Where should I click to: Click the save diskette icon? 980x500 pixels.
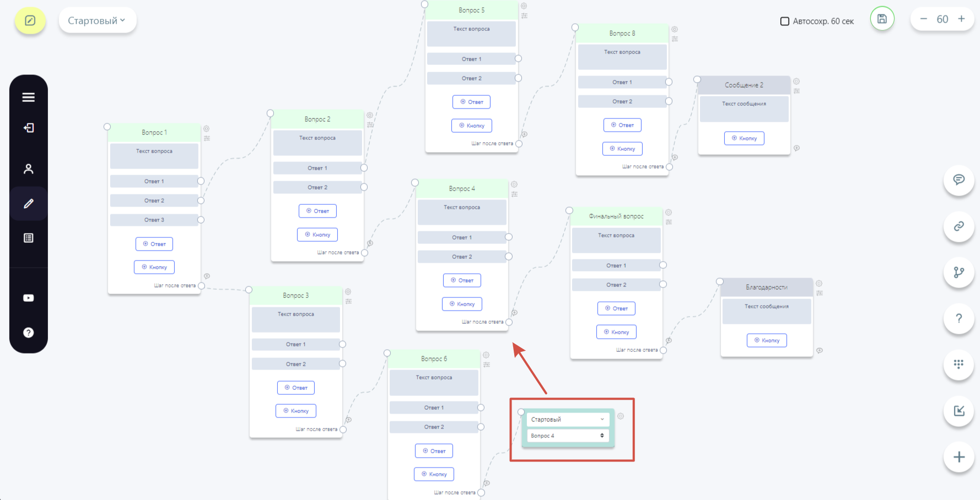[x=882, y=19]
